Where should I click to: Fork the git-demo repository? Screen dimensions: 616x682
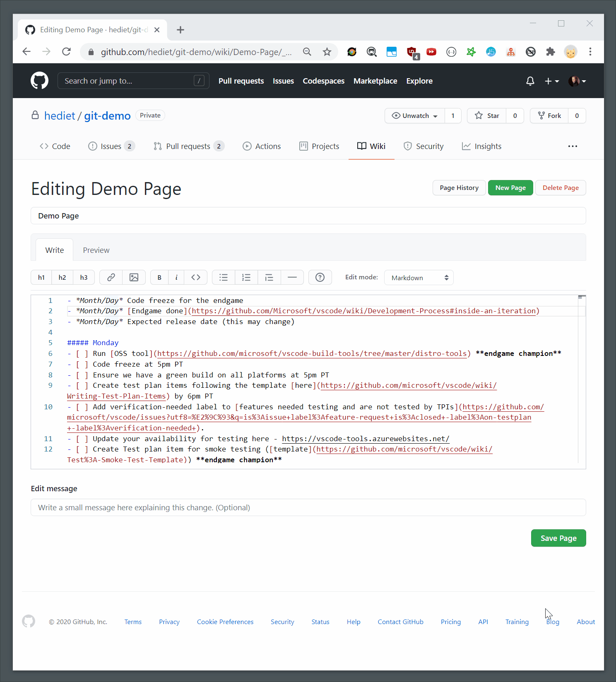549,116
